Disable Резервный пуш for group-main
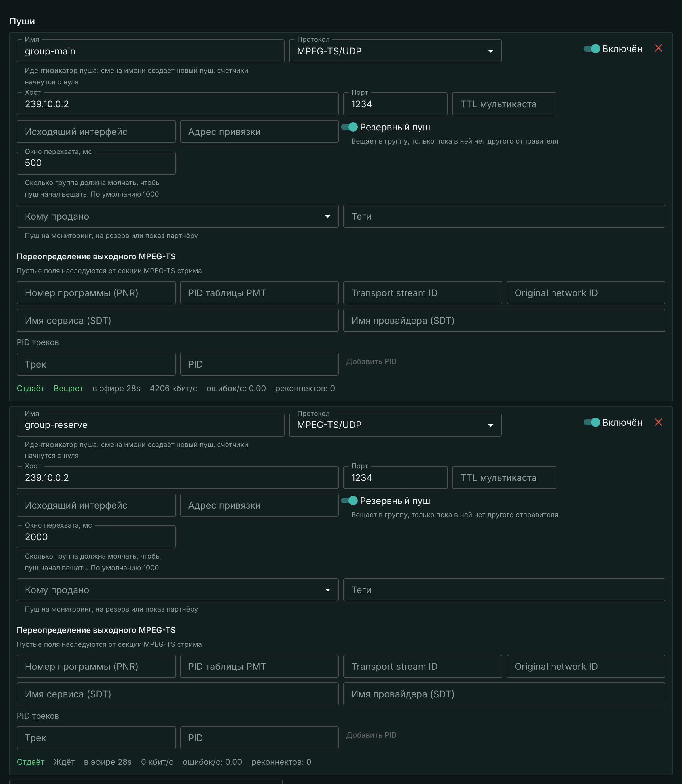Screen dimensions: 682x784 tap(349, 127)
